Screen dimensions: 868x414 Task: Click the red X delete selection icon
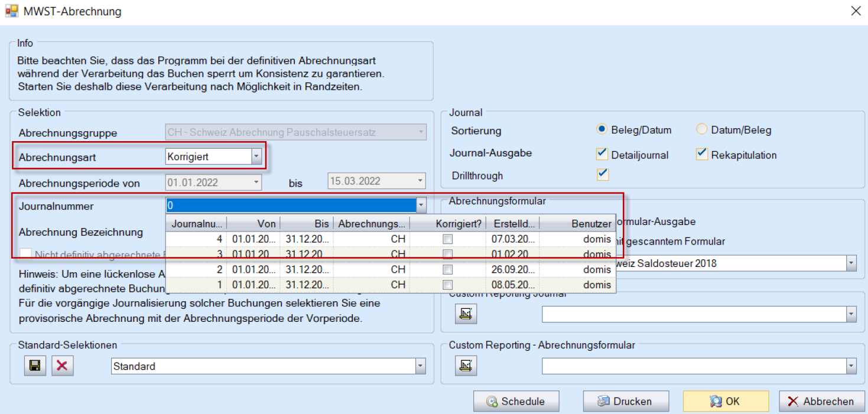point(61,366)
